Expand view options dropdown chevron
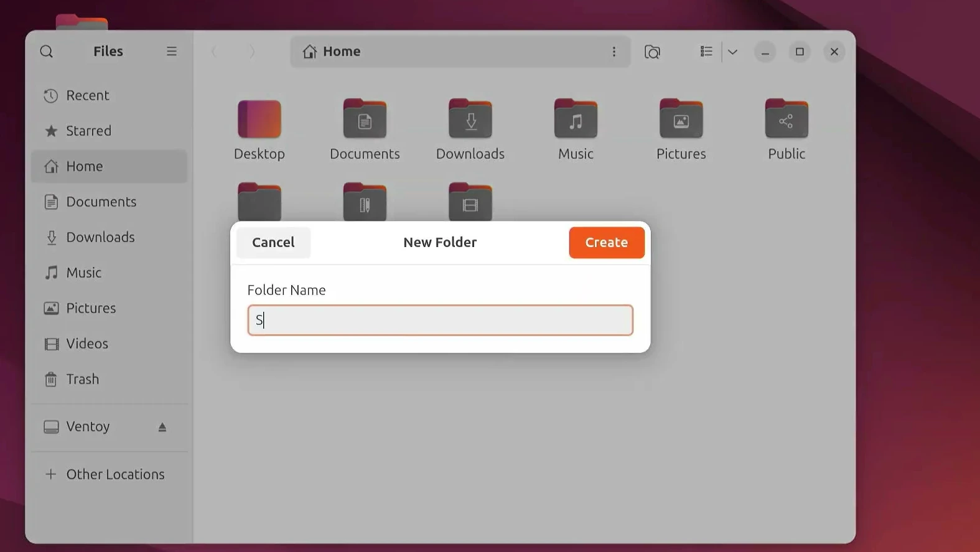Screen dimensions: 980x552 pyautogui.click(x=733, y=52)
